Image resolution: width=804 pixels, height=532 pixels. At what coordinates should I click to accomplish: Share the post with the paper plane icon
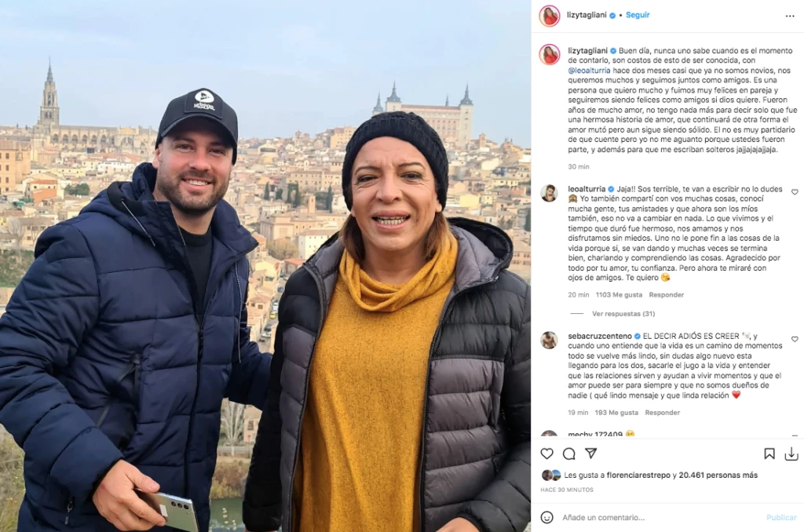[x=590, y=453]
